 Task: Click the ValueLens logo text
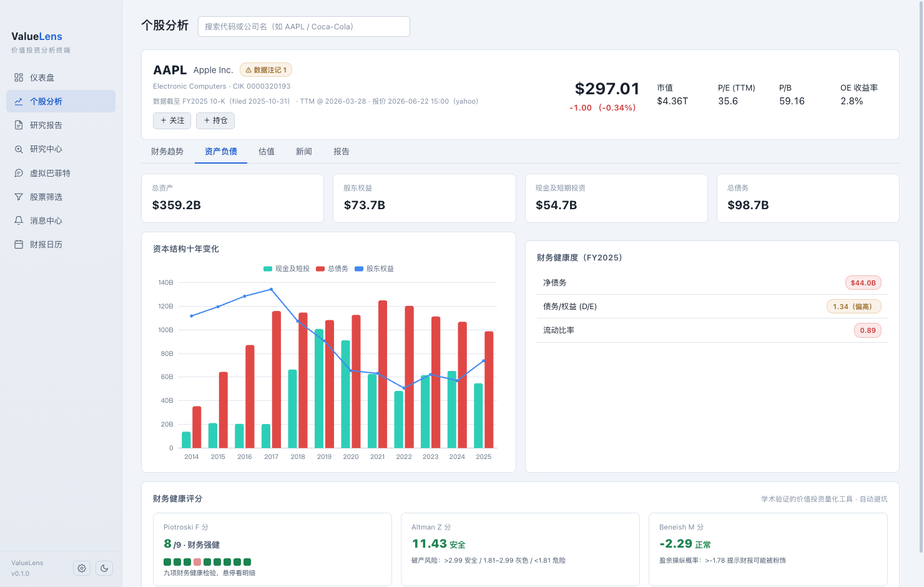click(x=37, y=36)
